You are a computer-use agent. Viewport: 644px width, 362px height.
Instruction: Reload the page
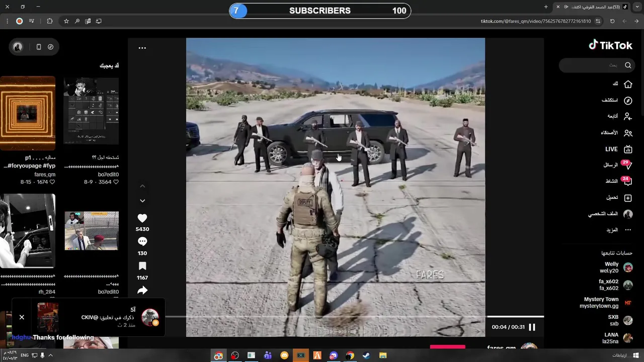click(x=612, y=21)
